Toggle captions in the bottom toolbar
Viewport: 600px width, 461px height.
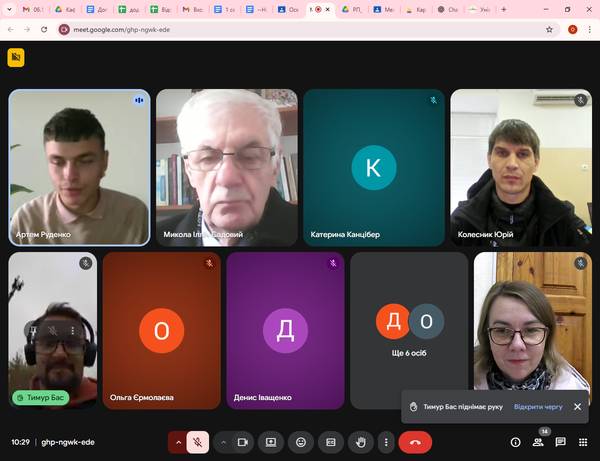[330, 442]
